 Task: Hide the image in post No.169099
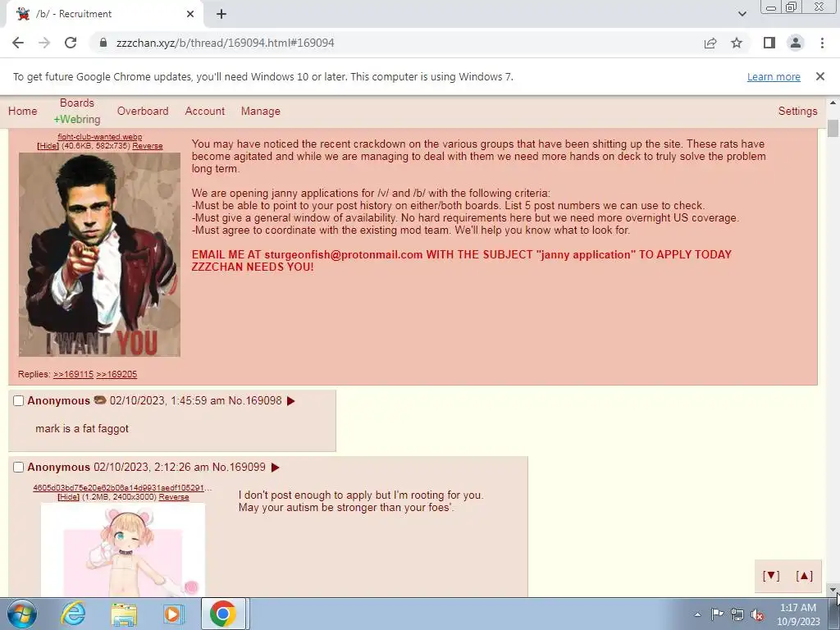click(69, 496)
